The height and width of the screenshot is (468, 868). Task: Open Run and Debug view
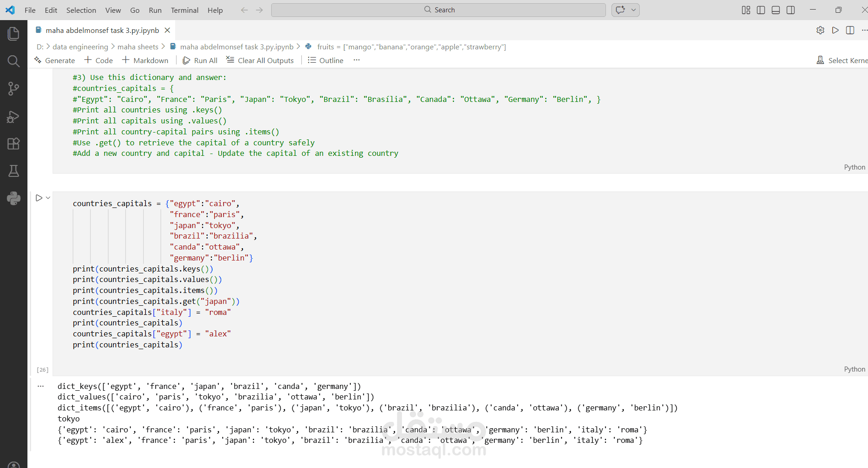pos(13,117)
